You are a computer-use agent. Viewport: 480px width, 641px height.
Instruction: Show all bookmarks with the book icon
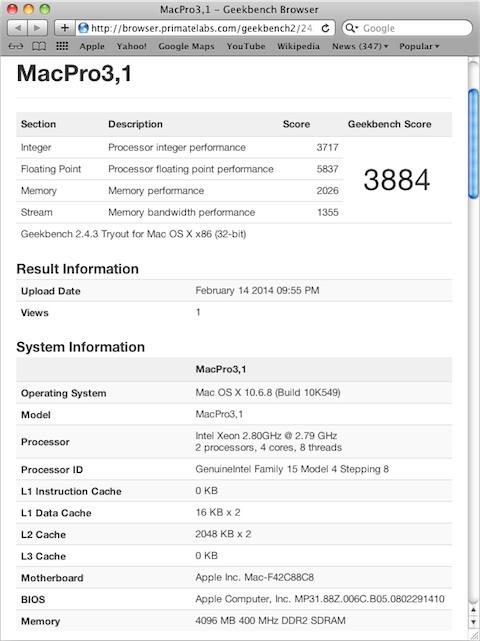(39, 47)
